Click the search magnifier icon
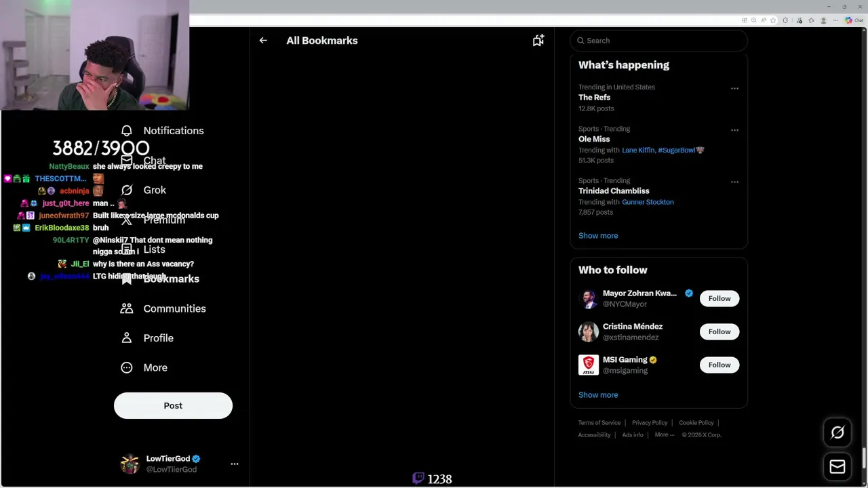The image size is (868, 488). [x=580, y=41]
